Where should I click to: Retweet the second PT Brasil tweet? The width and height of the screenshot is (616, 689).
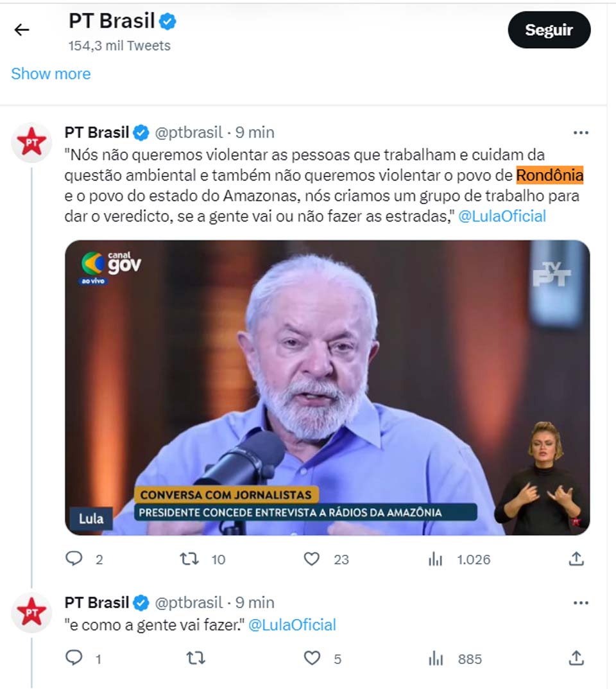coord(195,658)
